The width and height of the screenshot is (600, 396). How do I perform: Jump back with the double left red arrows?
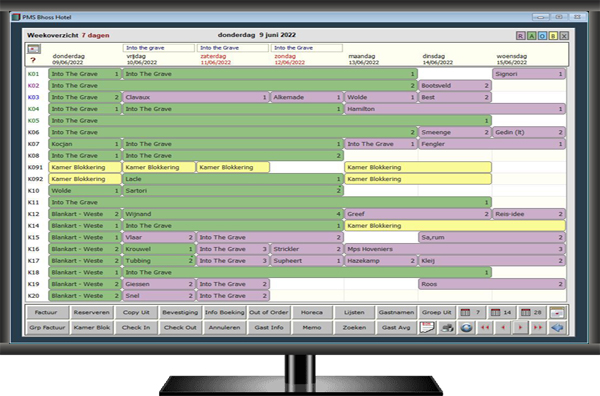point(485,328)
